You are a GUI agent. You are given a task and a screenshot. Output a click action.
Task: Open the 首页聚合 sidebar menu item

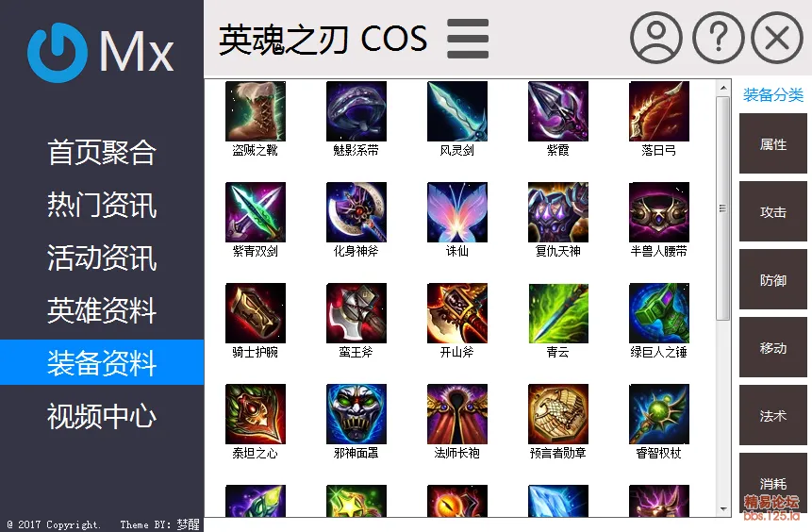click(x=102, y=152)
